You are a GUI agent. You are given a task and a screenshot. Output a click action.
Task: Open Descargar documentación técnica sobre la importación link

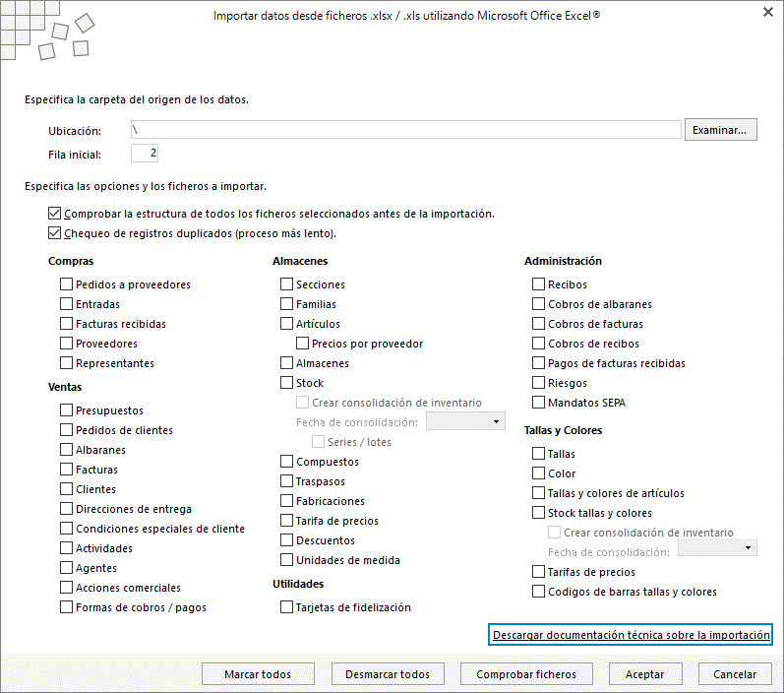(x=631, y=635)
